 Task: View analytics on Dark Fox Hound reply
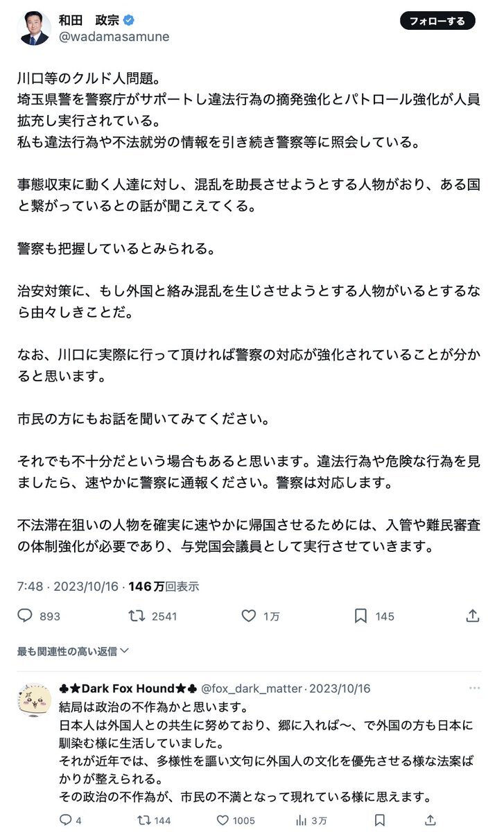tap(301, 820)
